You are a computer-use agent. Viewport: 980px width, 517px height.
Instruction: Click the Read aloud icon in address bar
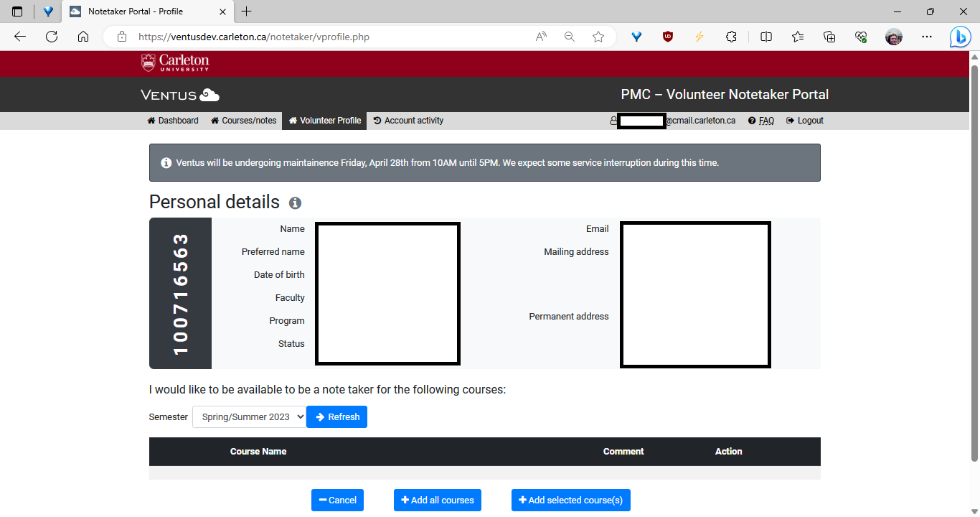[540, 37]
